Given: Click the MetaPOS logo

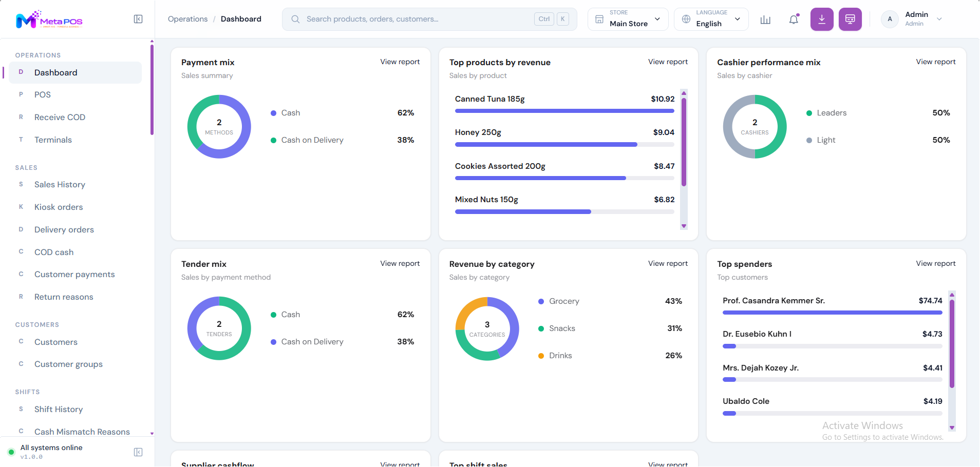Looking at the screenshot, I should pos(49,19).
